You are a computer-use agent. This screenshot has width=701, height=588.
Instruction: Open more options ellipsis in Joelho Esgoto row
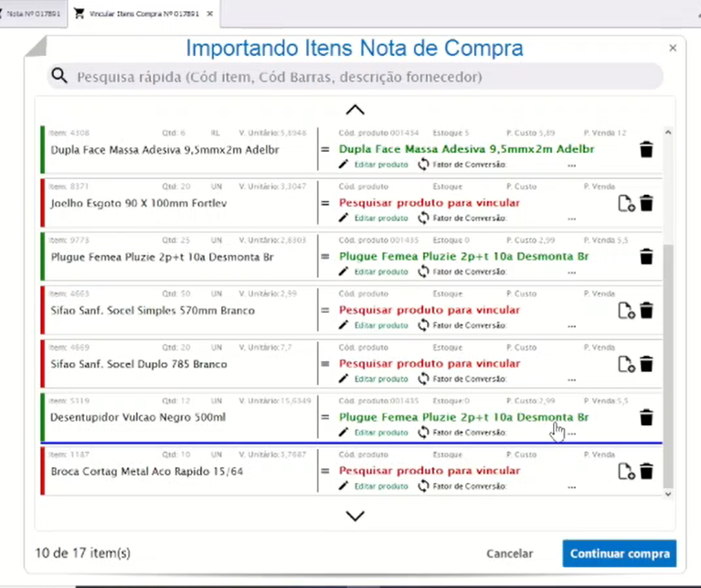[x=572, y=219]
